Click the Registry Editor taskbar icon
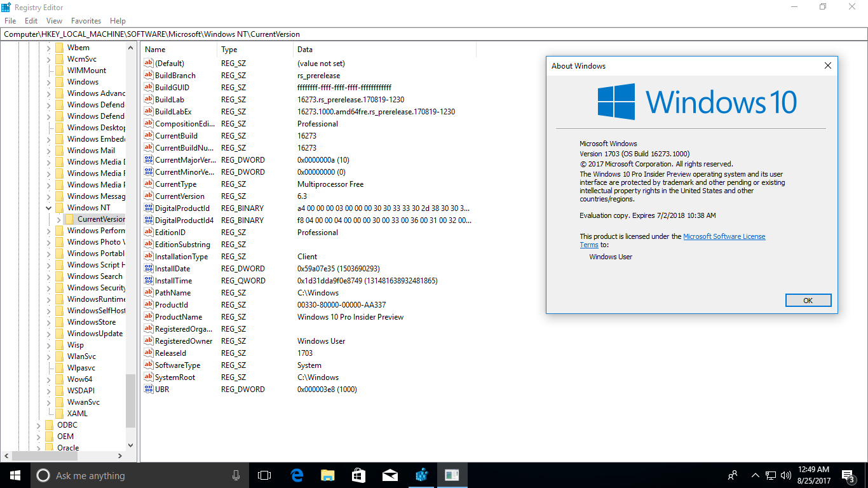The image size is (868, 488). click(x=421, y=475)
